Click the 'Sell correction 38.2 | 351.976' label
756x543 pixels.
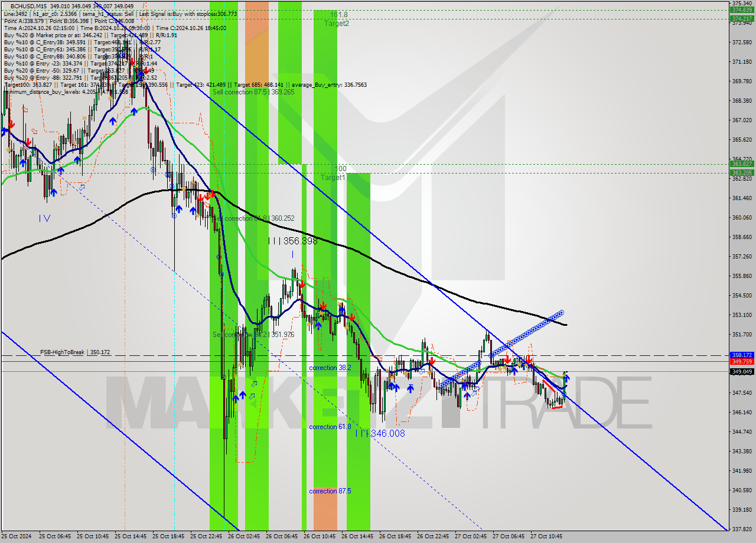pyautogui.click(x=253, y=335)
